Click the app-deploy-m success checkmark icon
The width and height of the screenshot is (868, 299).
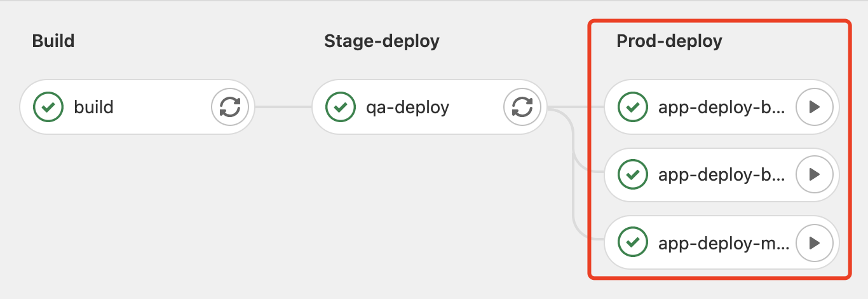point(633,242)
